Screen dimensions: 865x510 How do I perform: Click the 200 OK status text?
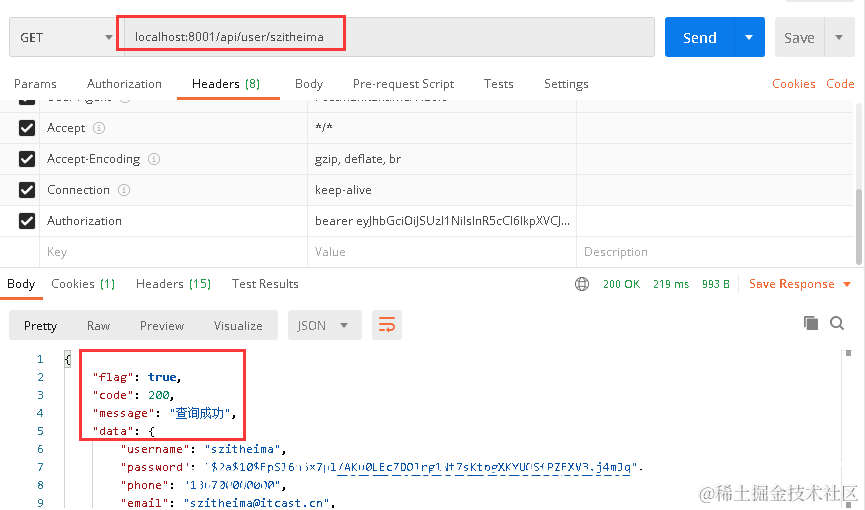click(x=621, y=284)
